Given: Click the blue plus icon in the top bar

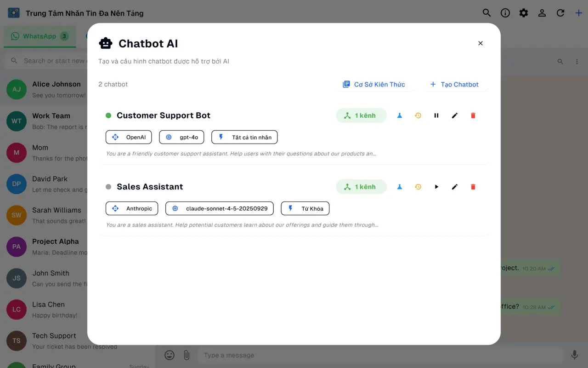Looking at the screenshot, I should pos(579,13).
